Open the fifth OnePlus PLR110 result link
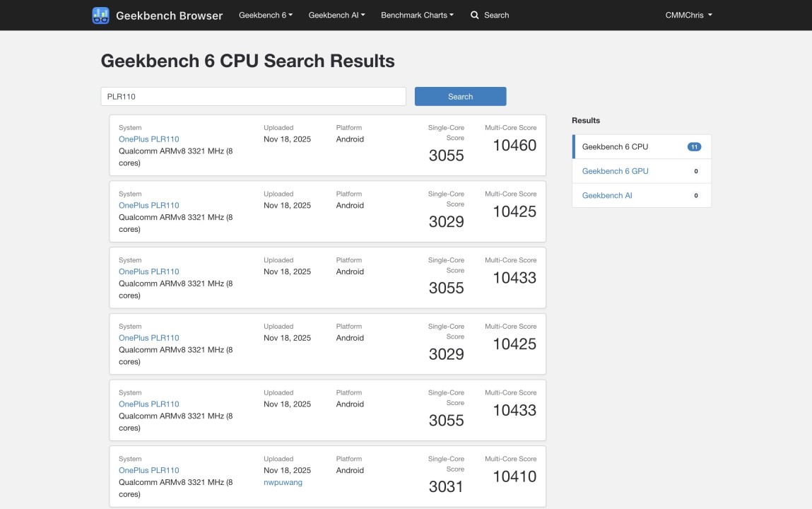Screen dimensions: 812x509 148,404
